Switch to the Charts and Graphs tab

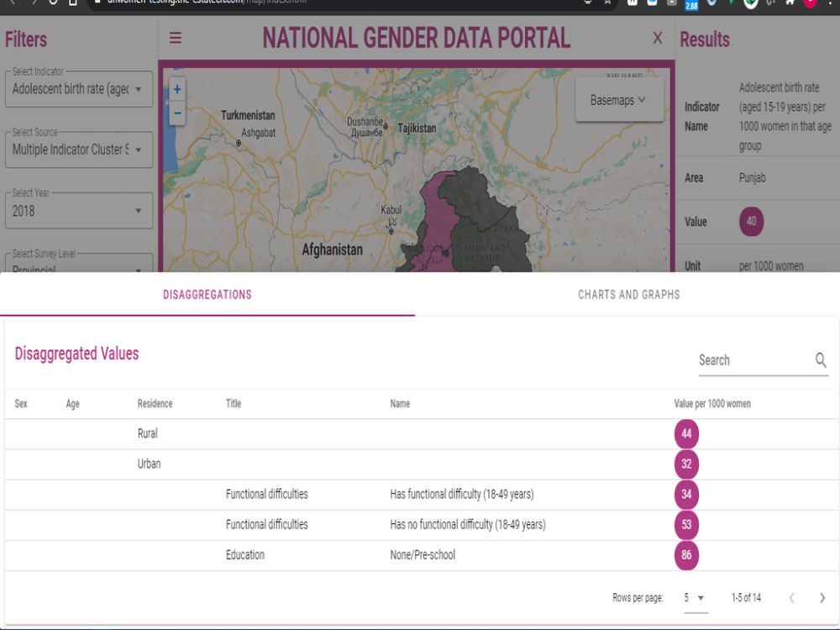[x=628, y=295]
